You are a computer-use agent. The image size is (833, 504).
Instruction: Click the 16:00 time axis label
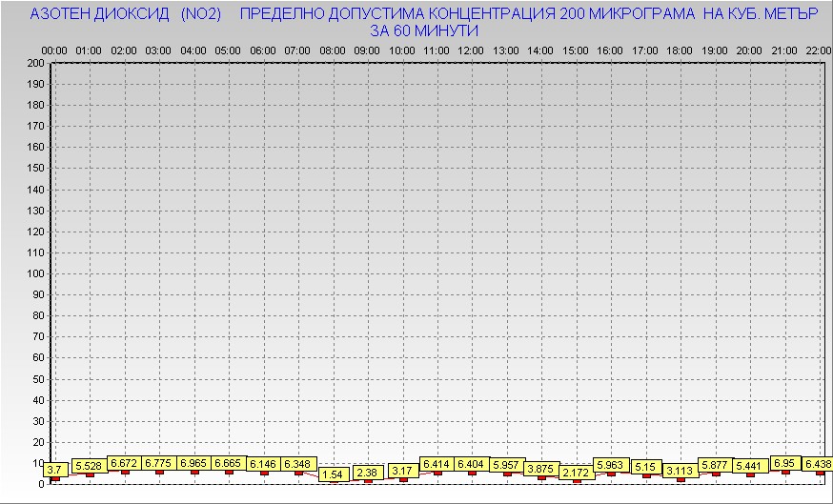point(610,50)
